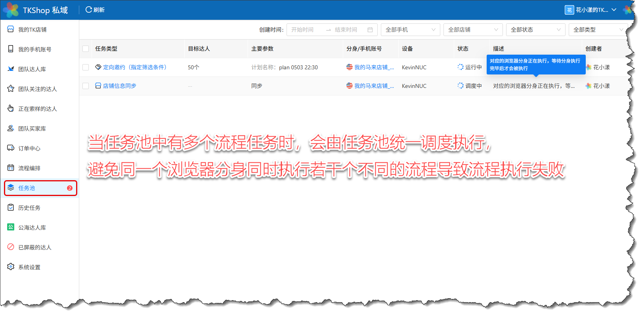Click the 描述 column header

click(x=499, y=49)
